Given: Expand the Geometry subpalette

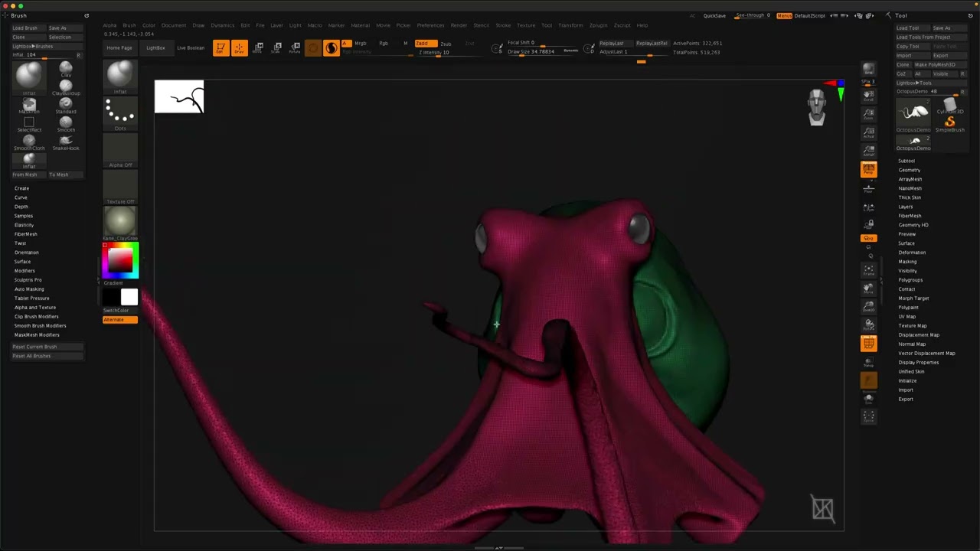Looking at the screenshot, I should [910, 170].
